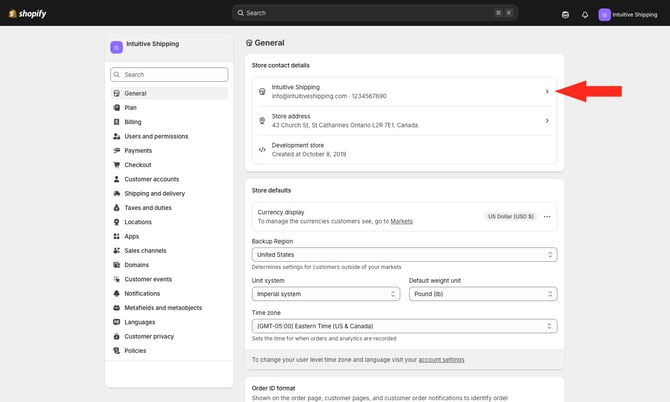Click the Intuitive Shipping store name in sidebar
Image resolution: width=670 pixels, height=402 pixels.
coord(153,44)
